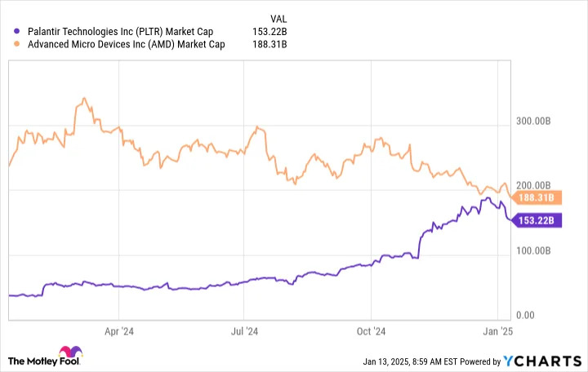
Task: Click the 300.00B y-axis label
Action: [533, 121]
